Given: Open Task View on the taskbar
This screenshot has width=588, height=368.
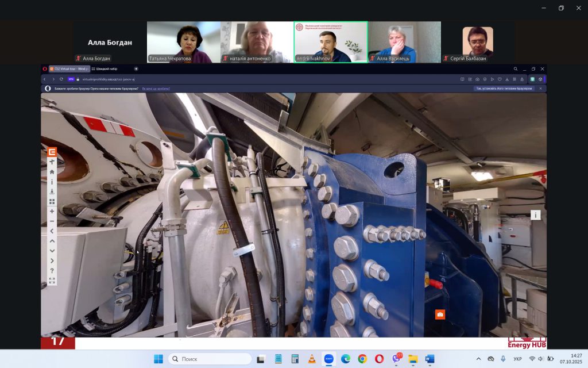Looking at the screenshot, I should click(x=261, y=359).
